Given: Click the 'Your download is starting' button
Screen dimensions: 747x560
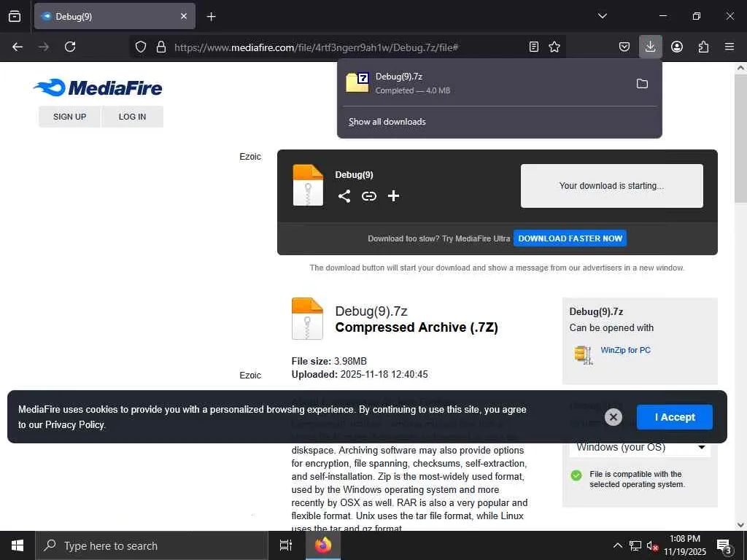Looking at the screenshot, I should (x=612, y=186).
